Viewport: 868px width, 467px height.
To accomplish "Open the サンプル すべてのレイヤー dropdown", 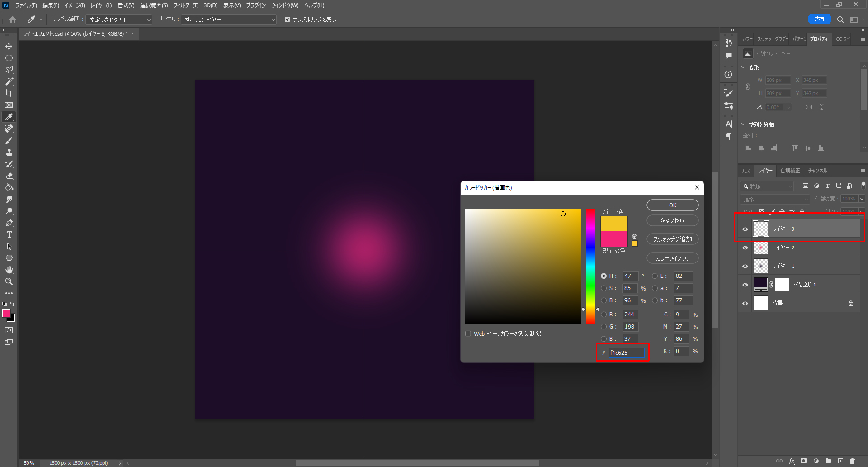I will coord(229,20).
